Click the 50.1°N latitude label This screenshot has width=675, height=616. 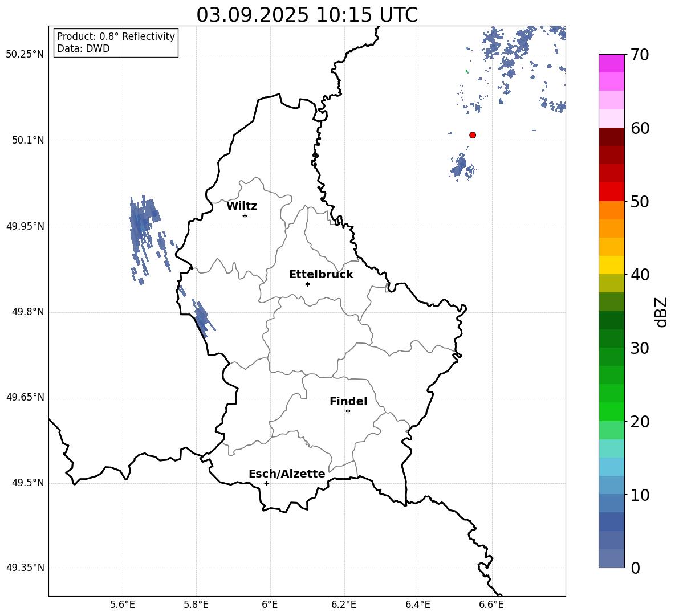click(x=28, y=140)
